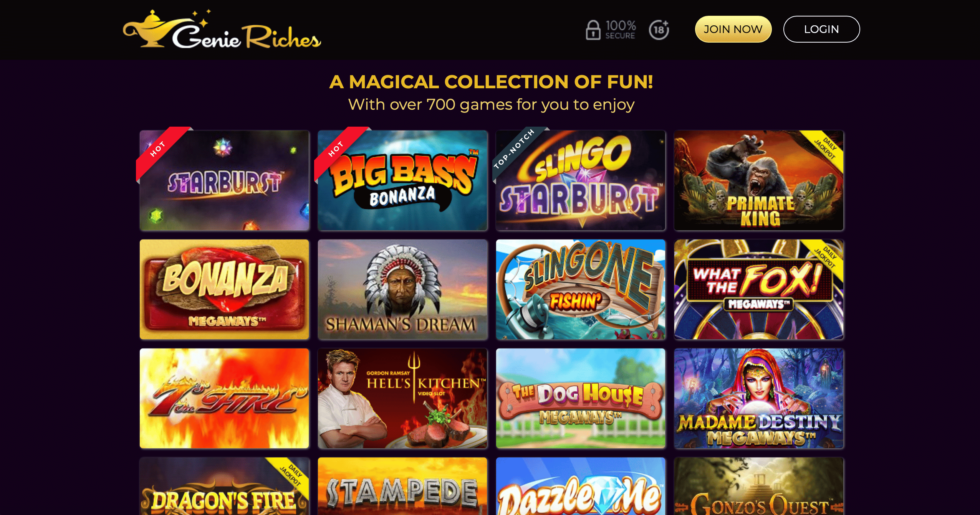Open the Primate King game thumbnail

point(759,180)
